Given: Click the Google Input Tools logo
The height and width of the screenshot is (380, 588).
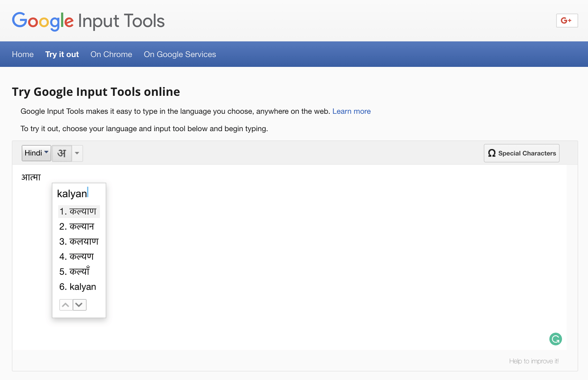Looking at the screenshot, I should coord(88,21).
